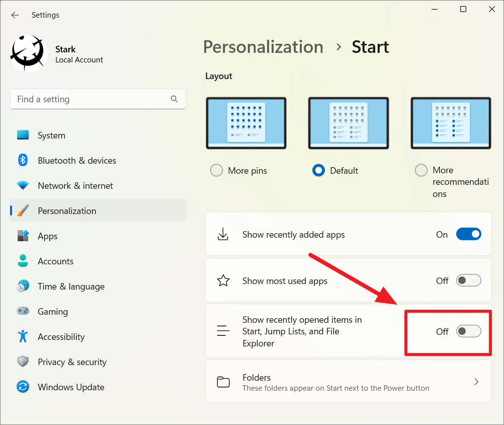Open Bluetooth & devices settings
The image size is (504, 425).
click(x=23, y=160)
